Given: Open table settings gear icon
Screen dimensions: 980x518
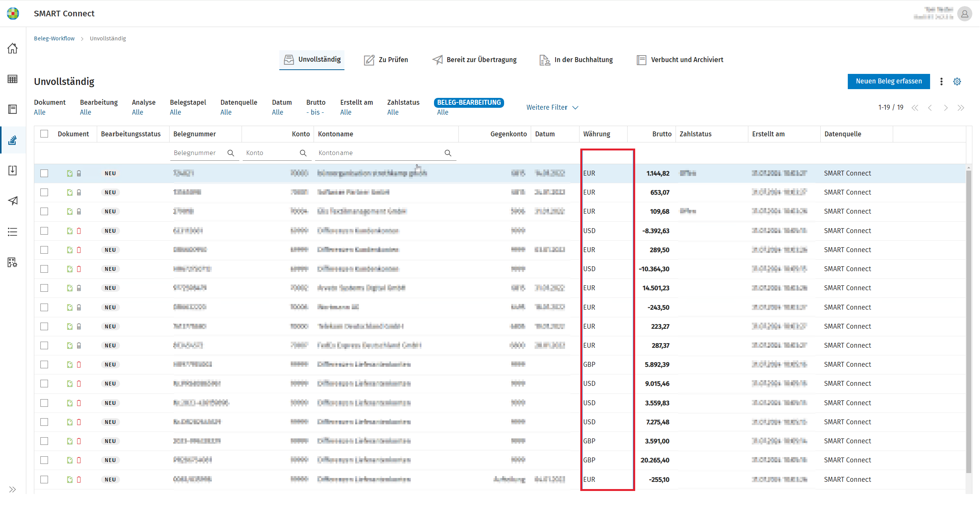Looking at the screenshot, I should [x=957, y=82].
